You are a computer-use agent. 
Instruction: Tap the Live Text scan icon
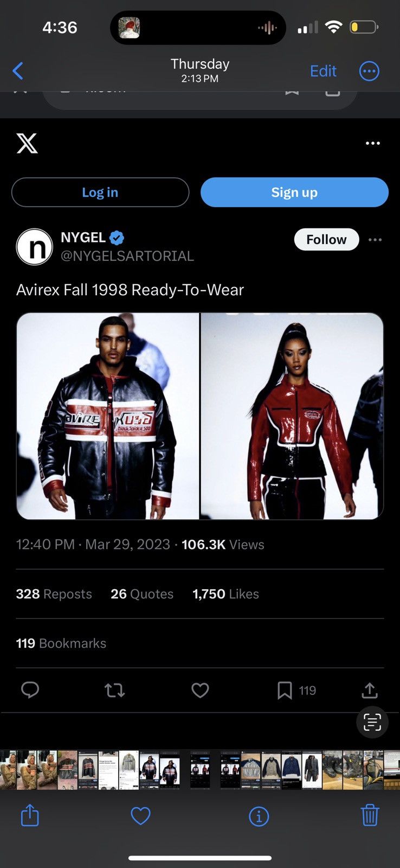(x=372, y=722)
